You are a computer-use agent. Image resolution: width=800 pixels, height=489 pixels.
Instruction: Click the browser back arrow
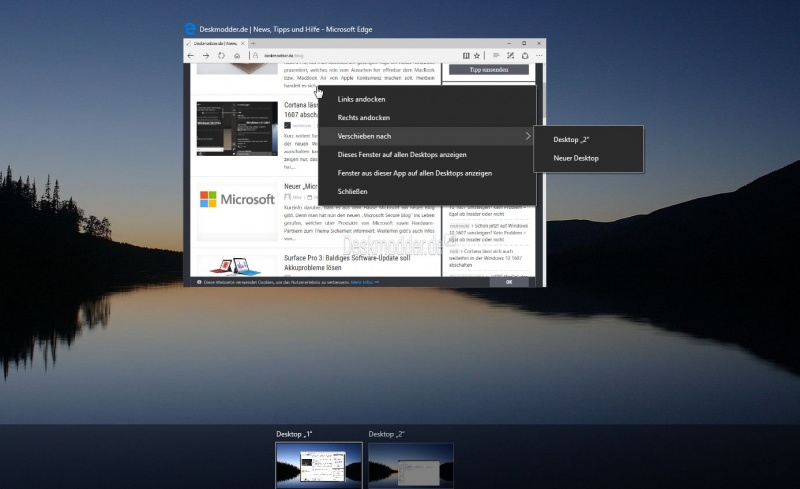tap(191, 56)
